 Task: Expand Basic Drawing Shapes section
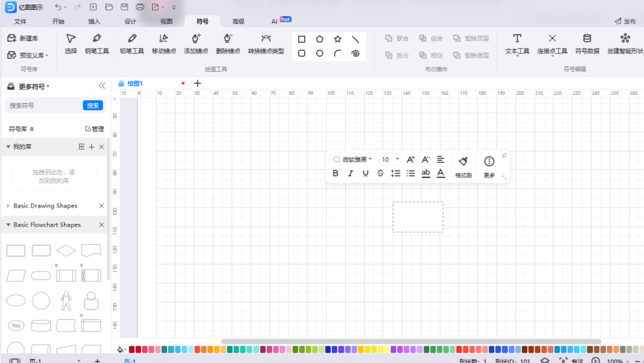click(8, 206)
